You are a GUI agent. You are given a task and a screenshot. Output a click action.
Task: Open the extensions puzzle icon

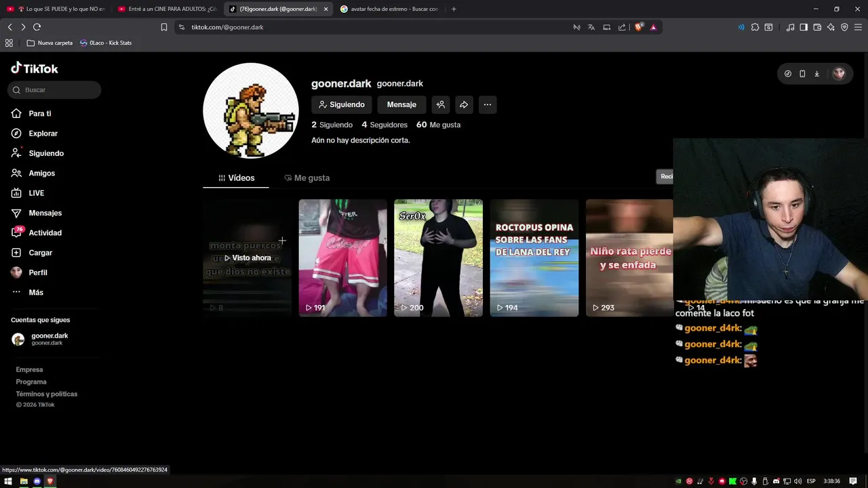(755, 27)
